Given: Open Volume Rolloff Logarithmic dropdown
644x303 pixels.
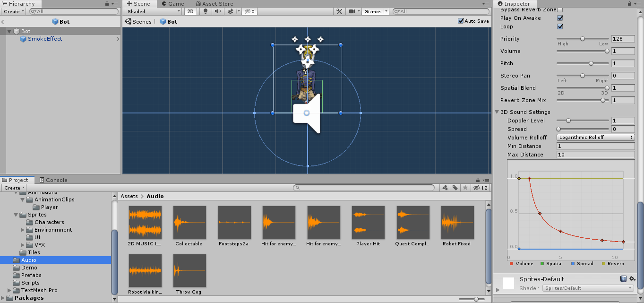Looking at the screenshot, I should tap(595, 138).
